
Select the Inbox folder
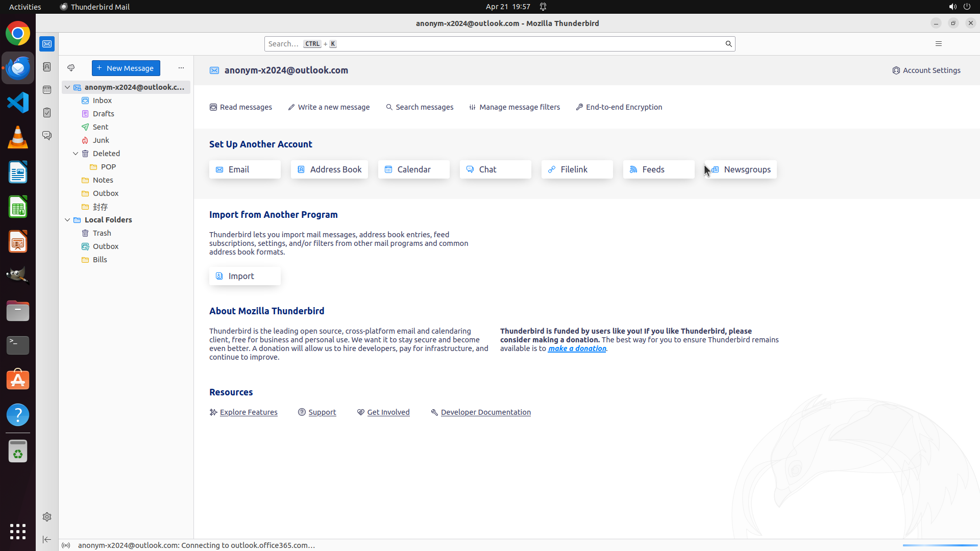tap(102, 101)
